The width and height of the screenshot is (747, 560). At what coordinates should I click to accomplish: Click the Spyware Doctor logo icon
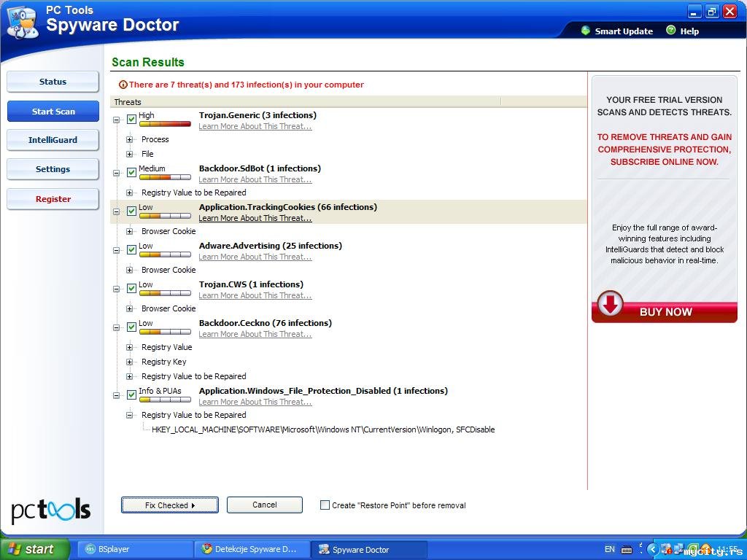coord(22,23)
